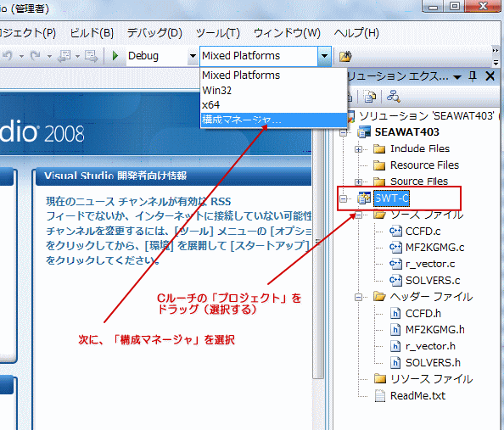Open the ビルド(B) menu
The height and width of the screenshot is (430, 504).
click(92, 33)
